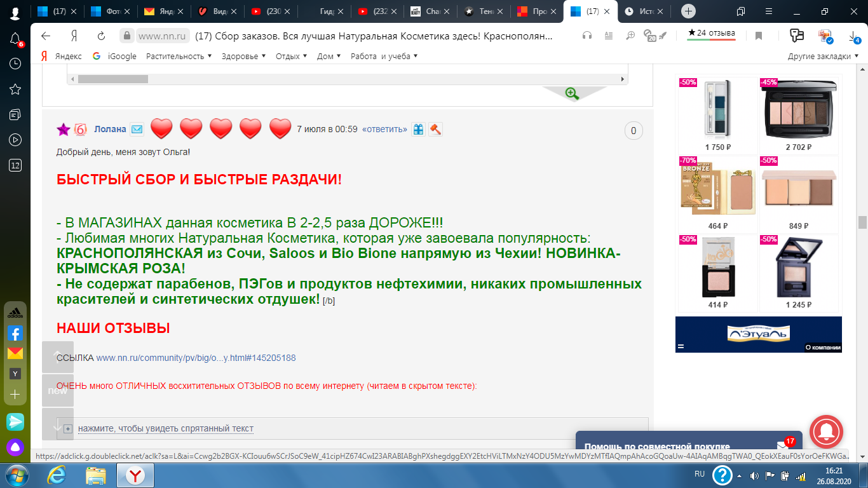Viewport: 868px width, 488px height.
Task: Click page scroll-up arrow button
Action: pos(58,357)
